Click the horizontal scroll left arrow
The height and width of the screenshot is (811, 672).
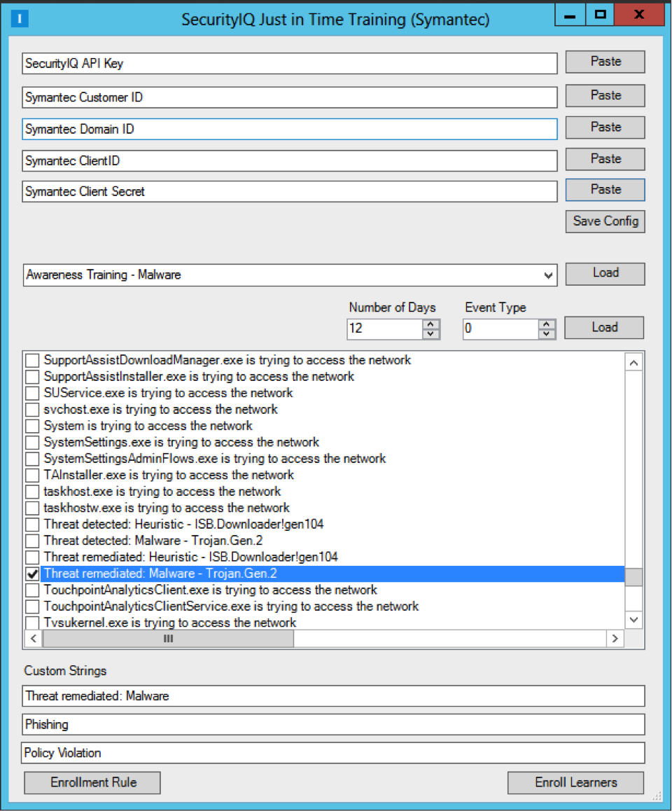point(33,639)
